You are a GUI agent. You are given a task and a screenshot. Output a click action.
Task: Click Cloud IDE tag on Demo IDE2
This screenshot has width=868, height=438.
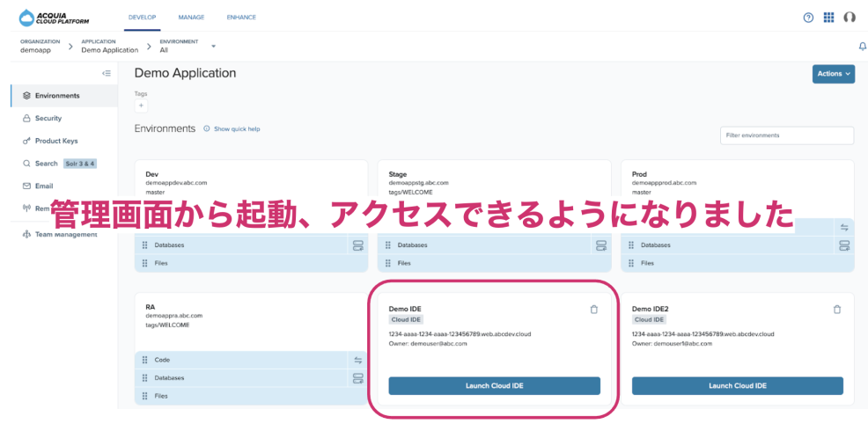click(x=650, y=319)
